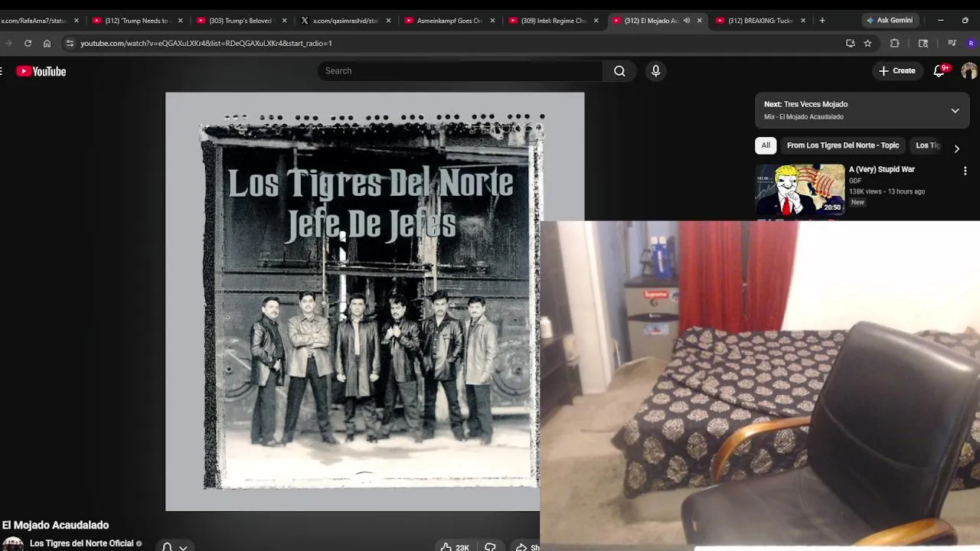Open A (Very) Stupid War title link

click(x=881, y=169)
